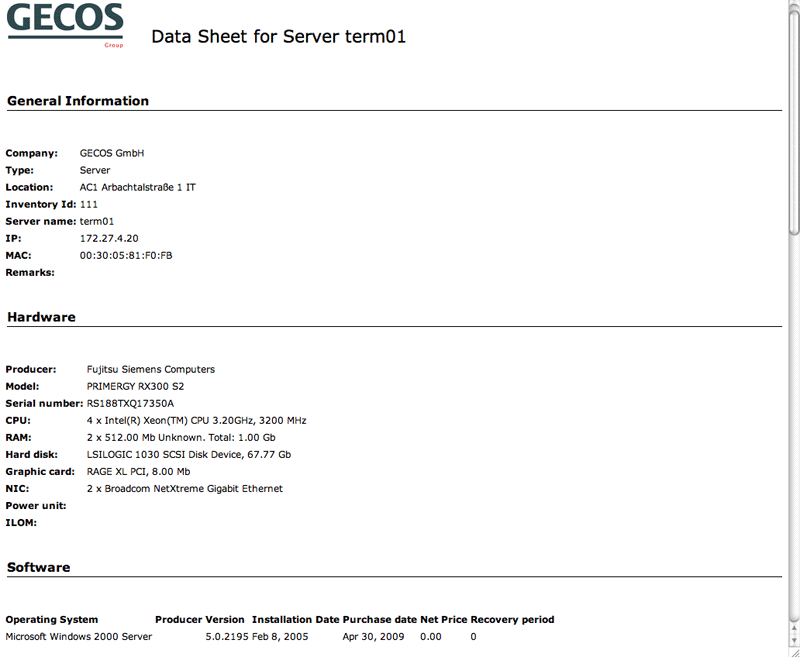800x657 pixels.
Task: Select RAM value '2 x 512.00 Mb Unknown. Total: 1.00 Gb'
Action: (182, 438)
